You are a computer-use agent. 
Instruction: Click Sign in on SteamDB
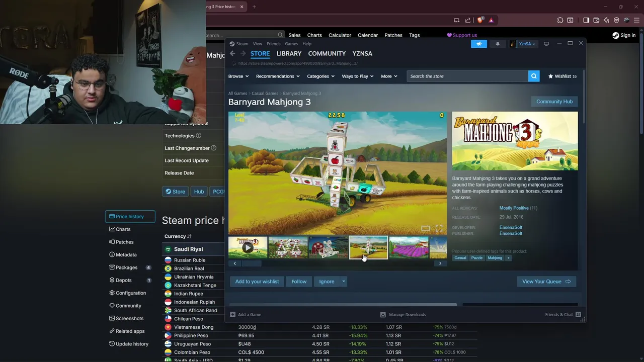pos(624,35)
